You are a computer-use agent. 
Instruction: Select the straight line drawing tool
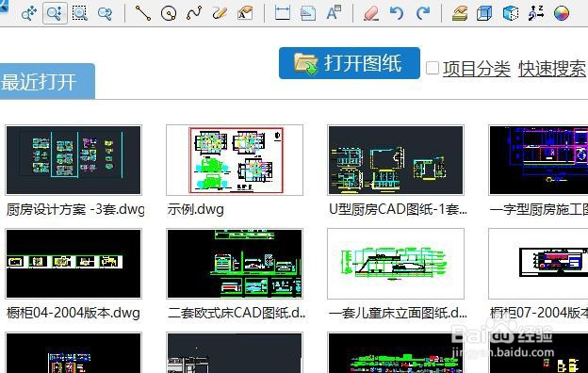click(143, 13)
